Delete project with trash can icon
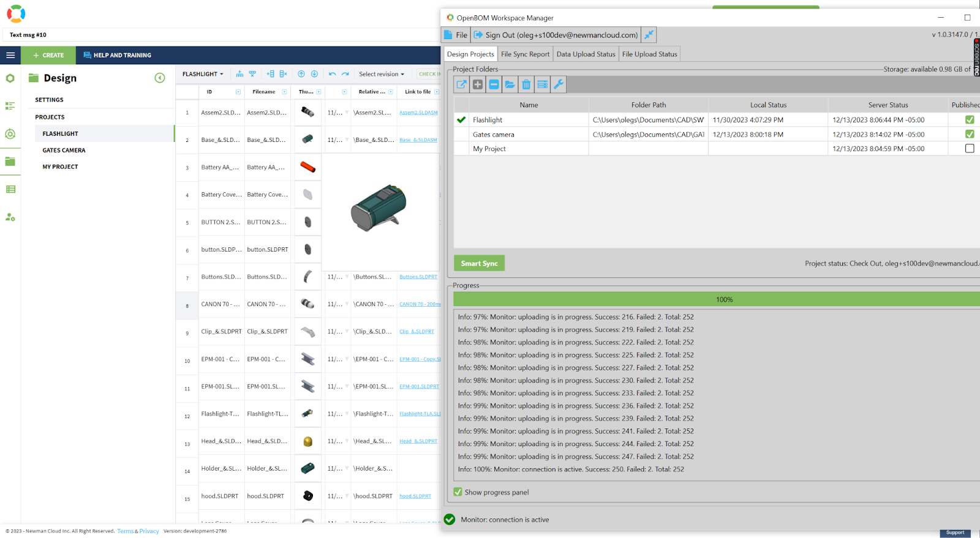 (526, 84)
